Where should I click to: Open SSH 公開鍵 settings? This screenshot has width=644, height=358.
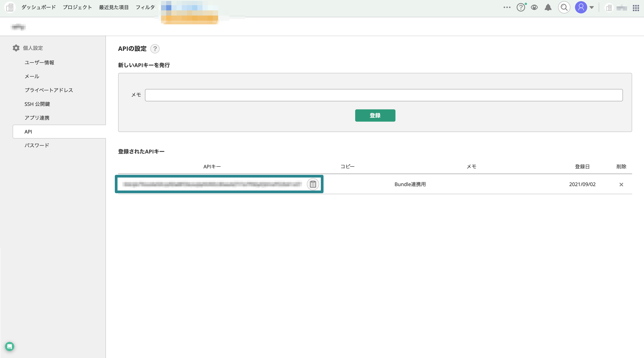37,104
